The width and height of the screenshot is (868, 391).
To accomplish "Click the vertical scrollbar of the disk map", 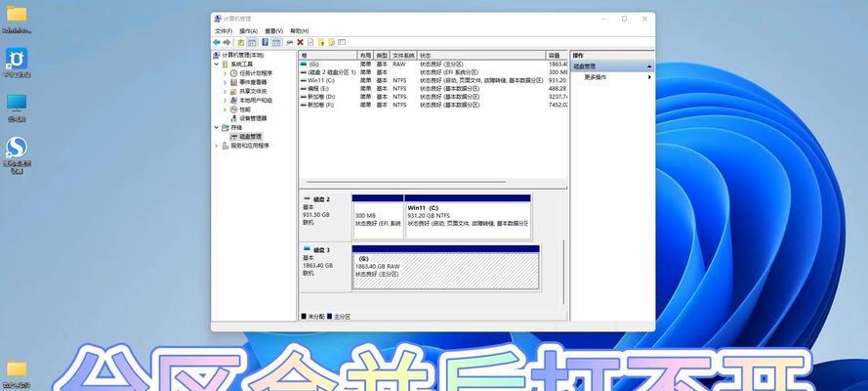I will 564,272.
